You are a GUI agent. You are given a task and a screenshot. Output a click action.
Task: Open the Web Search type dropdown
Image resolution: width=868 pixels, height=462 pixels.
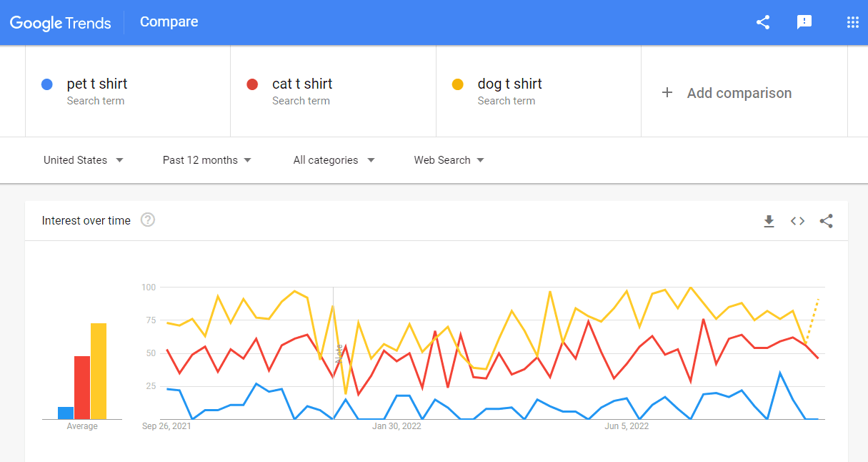[449, 160]
